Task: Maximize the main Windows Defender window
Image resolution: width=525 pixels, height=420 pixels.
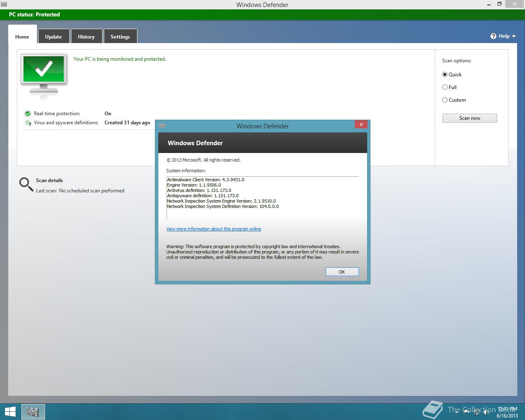Action: click(500, 4)
